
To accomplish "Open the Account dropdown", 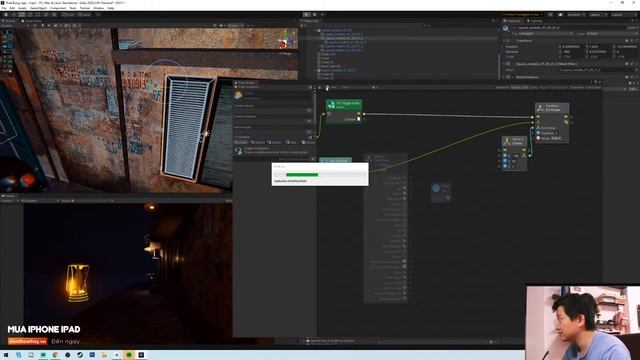I will pyautogui.click(x=576, y=15).
